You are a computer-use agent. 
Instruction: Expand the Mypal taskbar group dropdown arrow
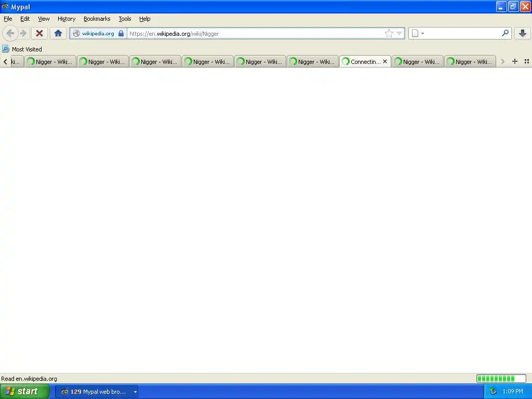click(135, 392)
